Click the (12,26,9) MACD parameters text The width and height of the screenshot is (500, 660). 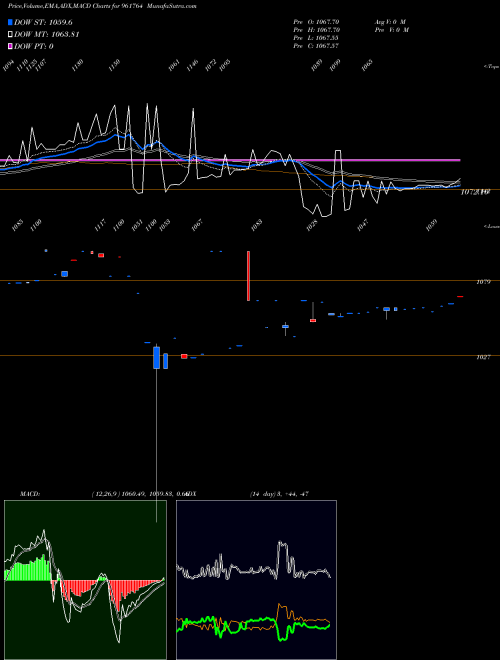pos(106,494)
